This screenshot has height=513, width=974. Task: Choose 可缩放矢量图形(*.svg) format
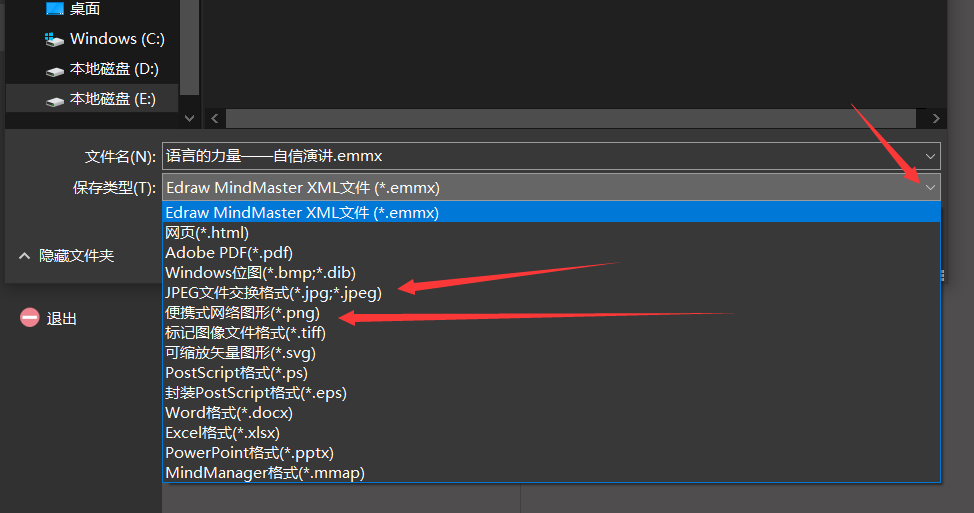[552, 353]
